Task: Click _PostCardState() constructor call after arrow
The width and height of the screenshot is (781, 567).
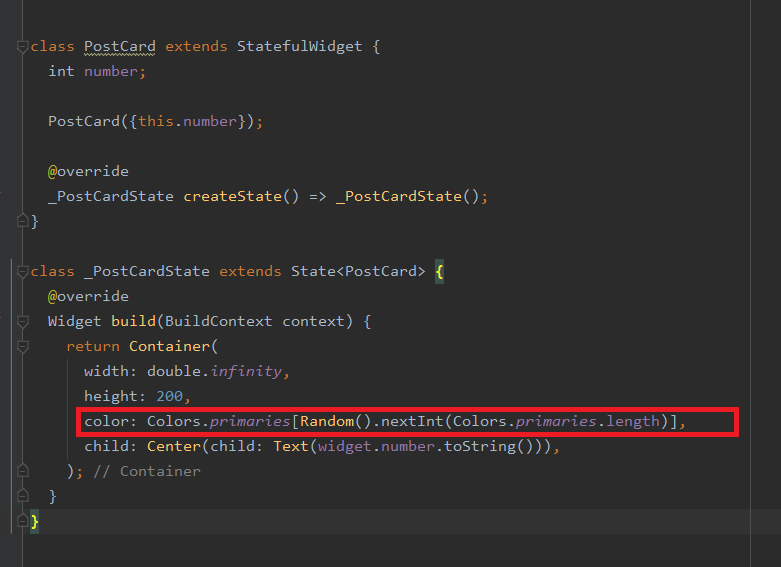Action: click(x=407, y=196)
